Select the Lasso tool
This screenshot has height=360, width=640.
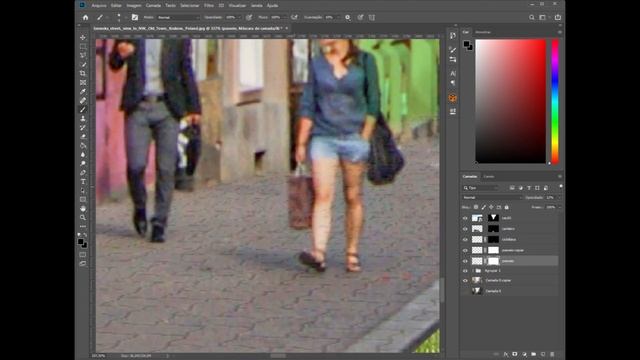(83, 55)
